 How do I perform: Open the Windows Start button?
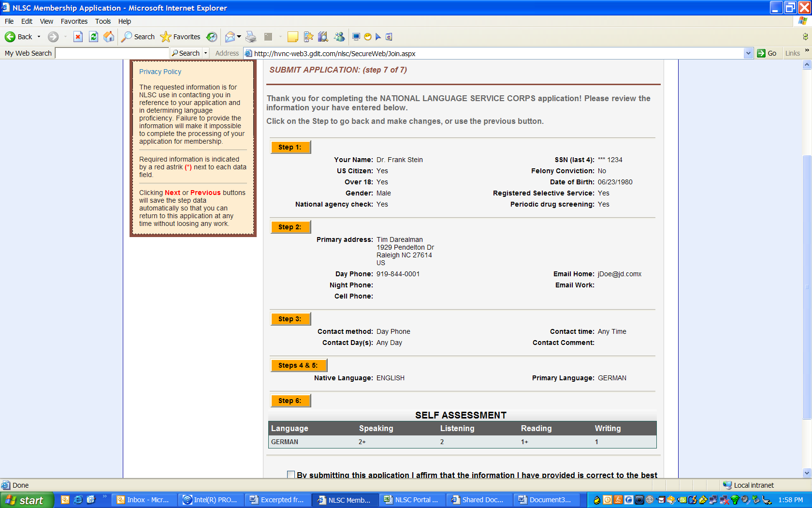27,500
